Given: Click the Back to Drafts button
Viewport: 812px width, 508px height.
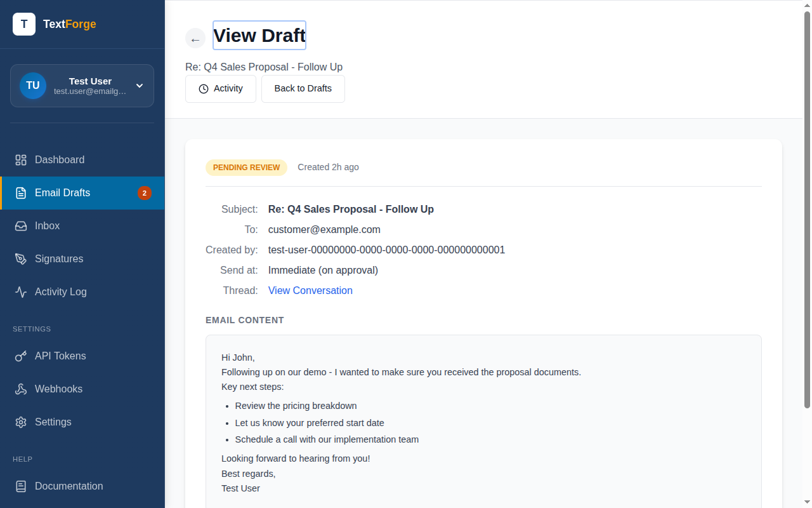Looking at the screenshot, I should point(303,89).
